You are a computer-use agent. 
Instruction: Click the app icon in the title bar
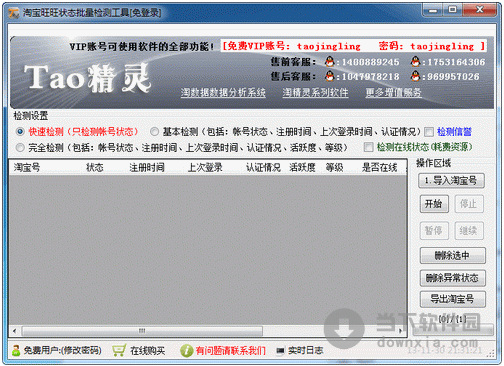click(x=14, y=13)
